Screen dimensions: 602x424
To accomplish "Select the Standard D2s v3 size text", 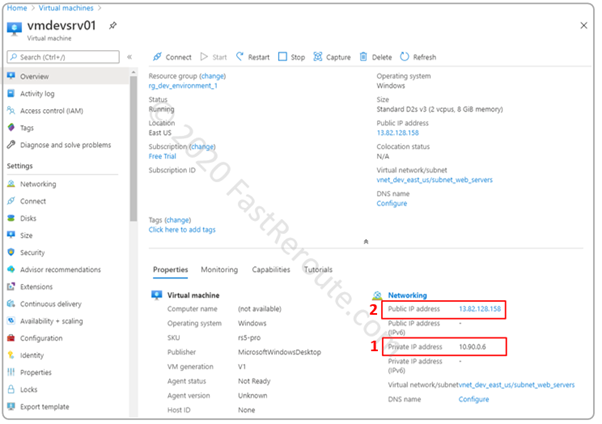I will (440, 109).
